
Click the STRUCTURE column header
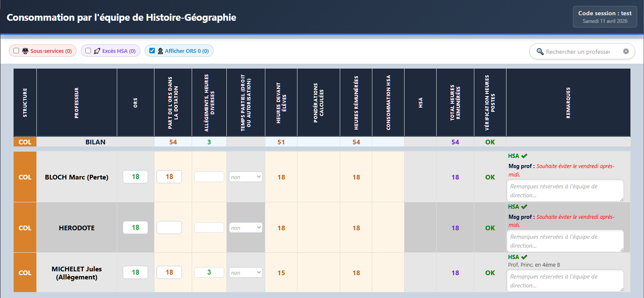(x=25, y=102)
